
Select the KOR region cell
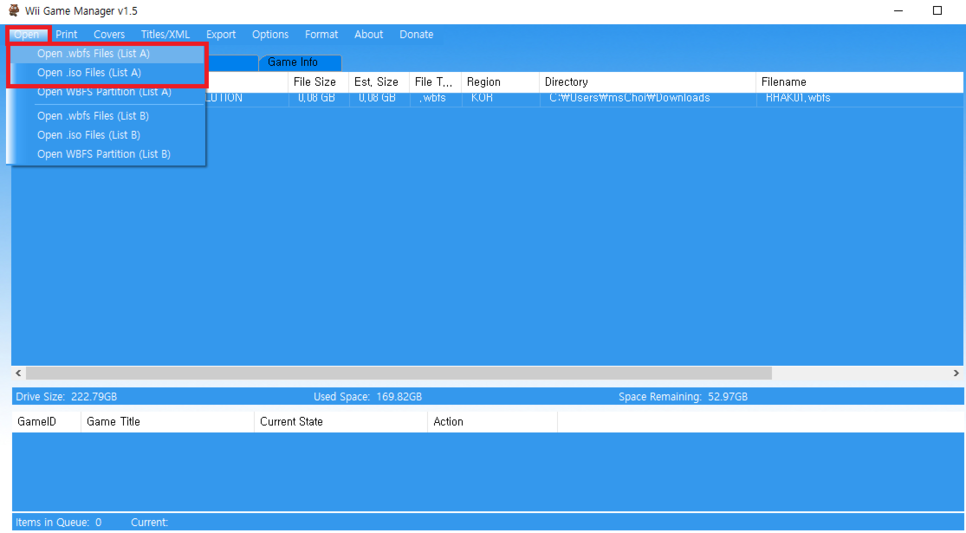[500, 99]
